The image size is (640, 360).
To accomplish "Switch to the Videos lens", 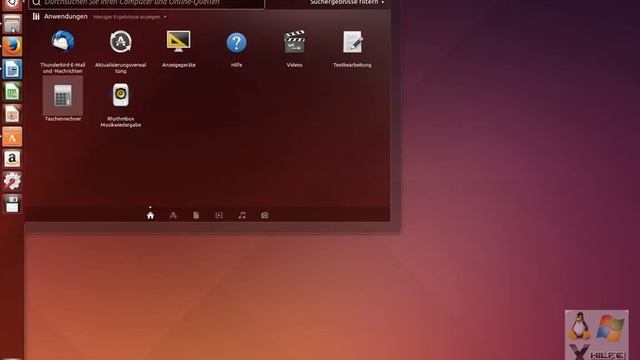I will click(219, 215).
